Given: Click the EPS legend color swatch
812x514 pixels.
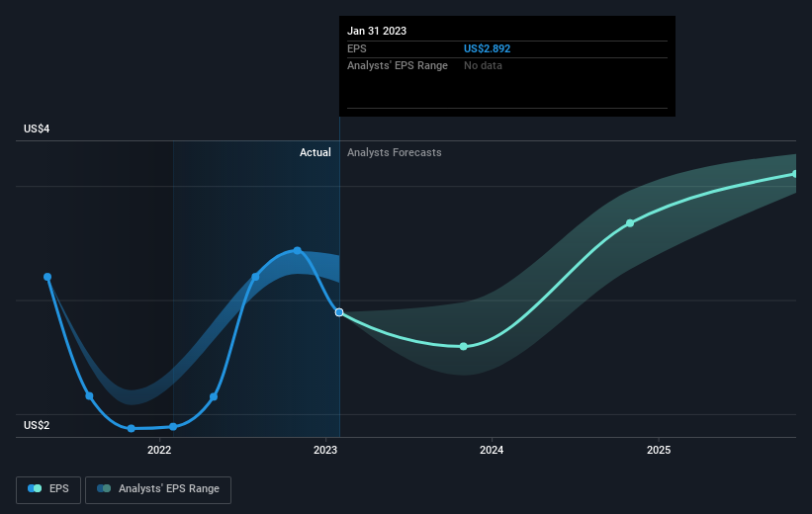Looking at the screenshot, I should (x=35, y=488).
